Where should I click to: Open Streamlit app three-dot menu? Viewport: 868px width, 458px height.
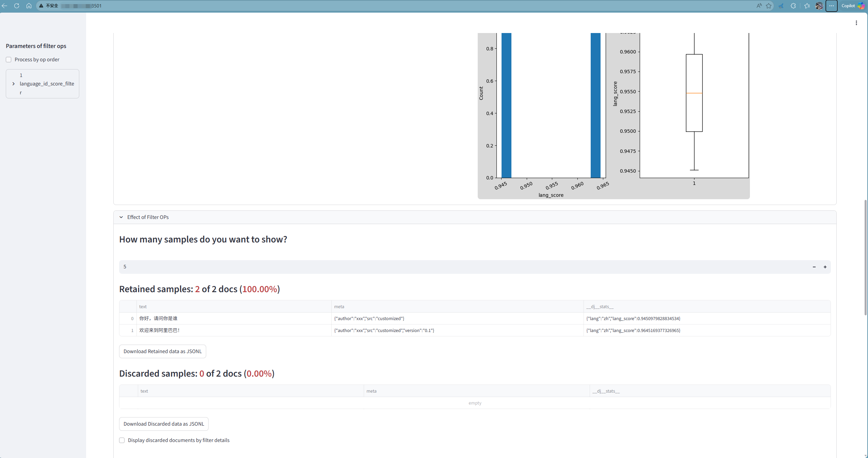coord(856,23)
